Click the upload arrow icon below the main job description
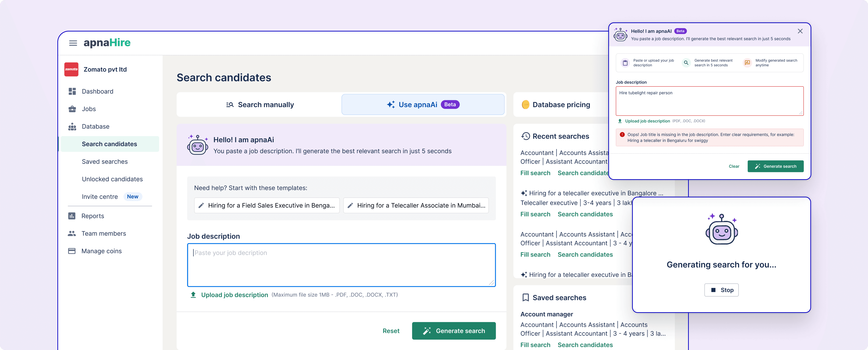 [x=193, y=295]
